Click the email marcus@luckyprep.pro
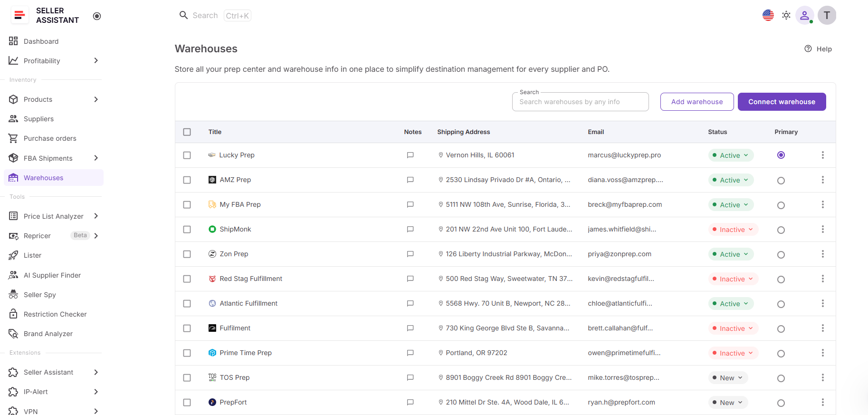Viewport: 868px width, 415px height. (624, 155)
